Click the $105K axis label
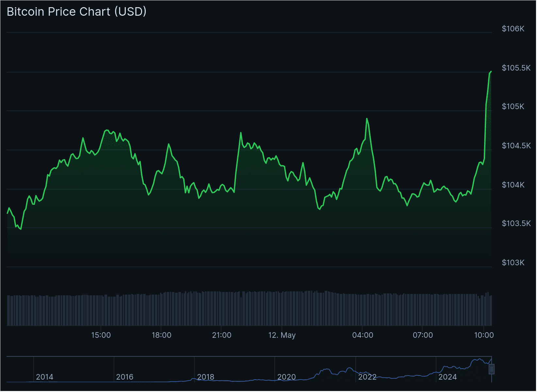Screen dimensions: 537x392 click(513, 106)
